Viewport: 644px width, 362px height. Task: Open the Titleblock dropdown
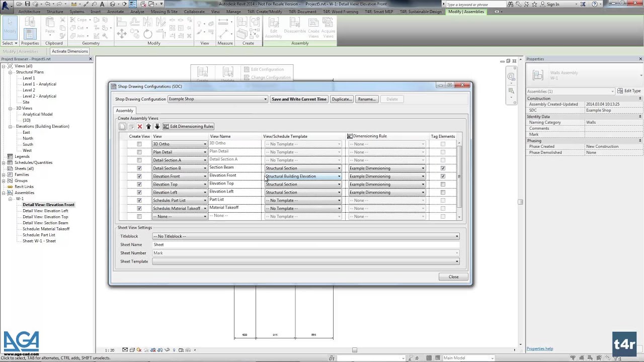306,236
